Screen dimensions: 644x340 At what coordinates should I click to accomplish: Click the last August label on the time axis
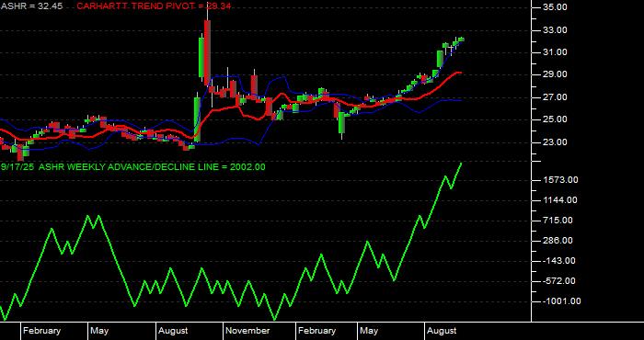(x=442, y=331)
